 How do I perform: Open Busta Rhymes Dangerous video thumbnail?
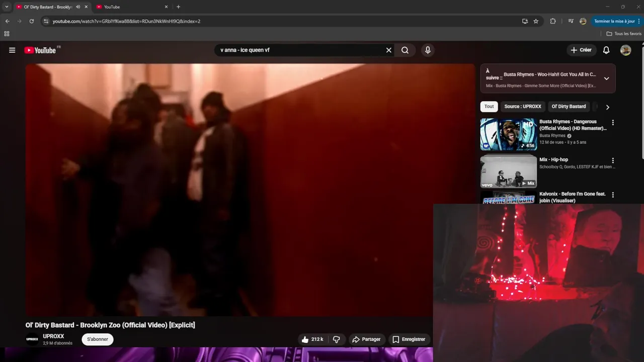[508, 134]
